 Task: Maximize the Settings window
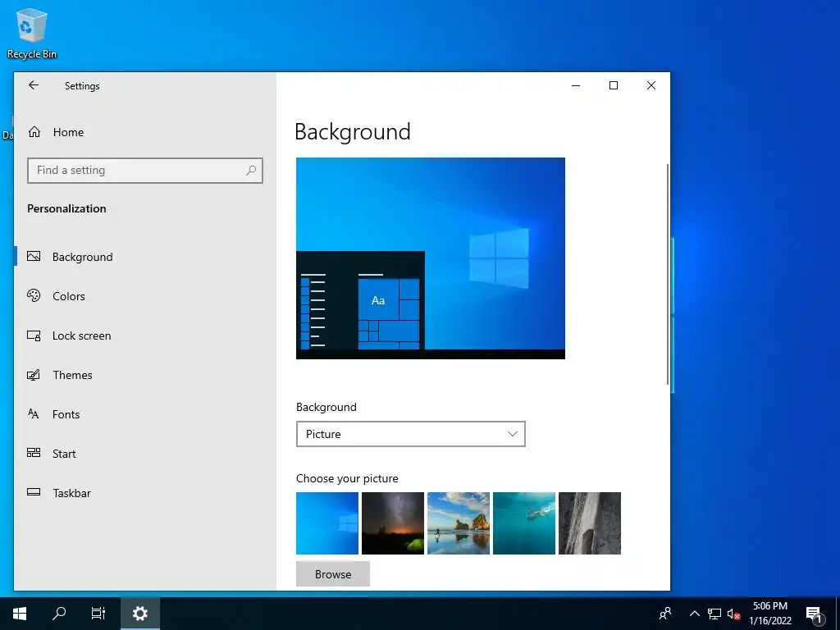click(614, 85)
